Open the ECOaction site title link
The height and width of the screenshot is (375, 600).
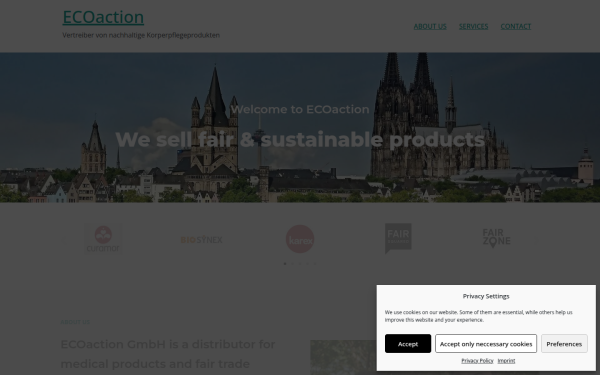pos(103,17)
